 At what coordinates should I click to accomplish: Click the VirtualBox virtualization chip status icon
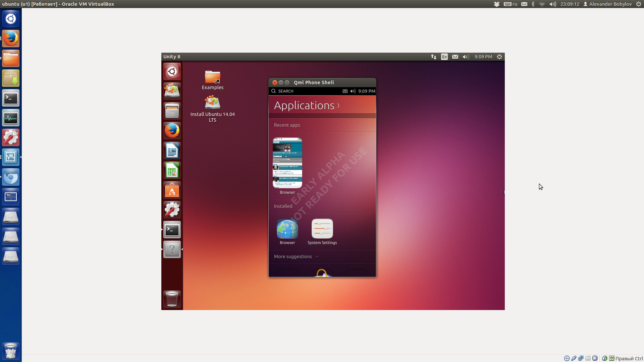(595, 358)
